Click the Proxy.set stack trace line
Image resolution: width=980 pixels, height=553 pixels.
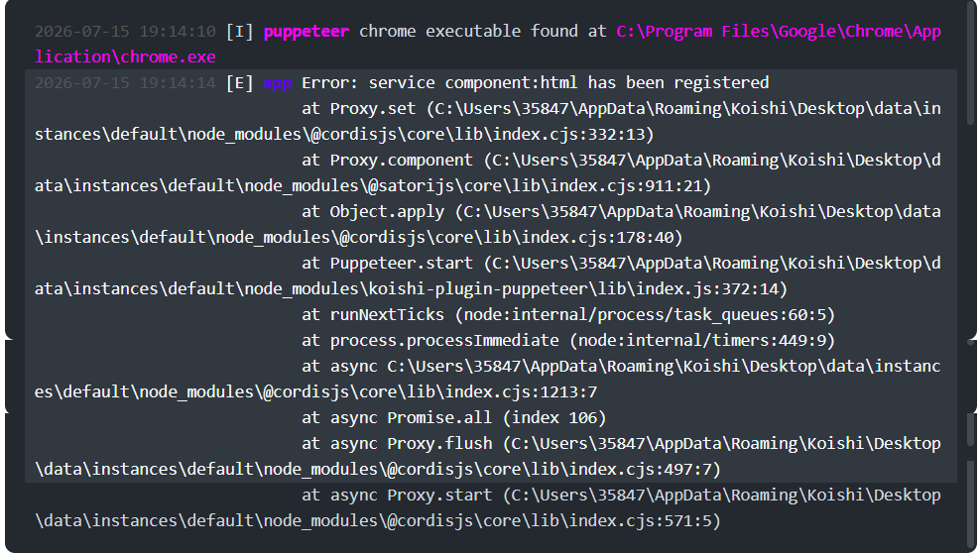click(x=487, y=121)
